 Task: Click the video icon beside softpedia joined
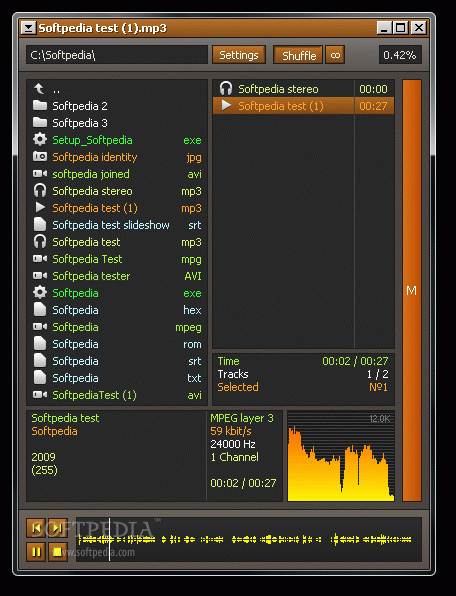pos(40,174)
